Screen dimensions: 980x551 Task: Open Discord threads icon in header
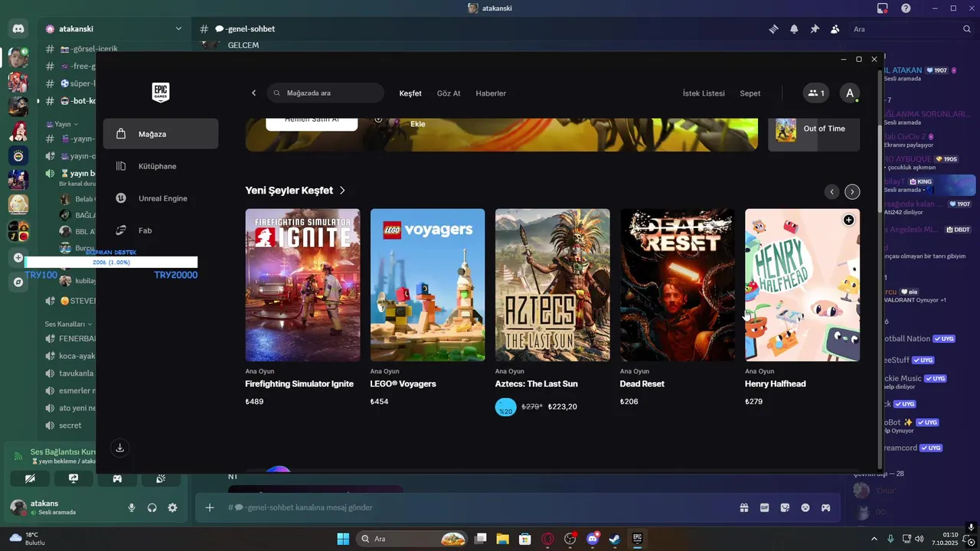point(774,29)
